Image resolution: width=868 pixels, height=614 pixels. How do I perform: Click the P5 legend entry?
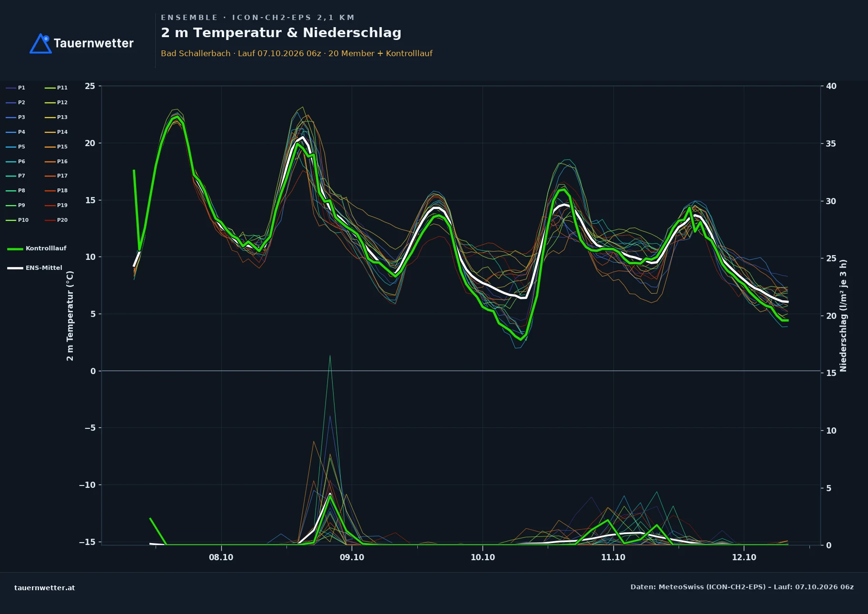point(15,147)
